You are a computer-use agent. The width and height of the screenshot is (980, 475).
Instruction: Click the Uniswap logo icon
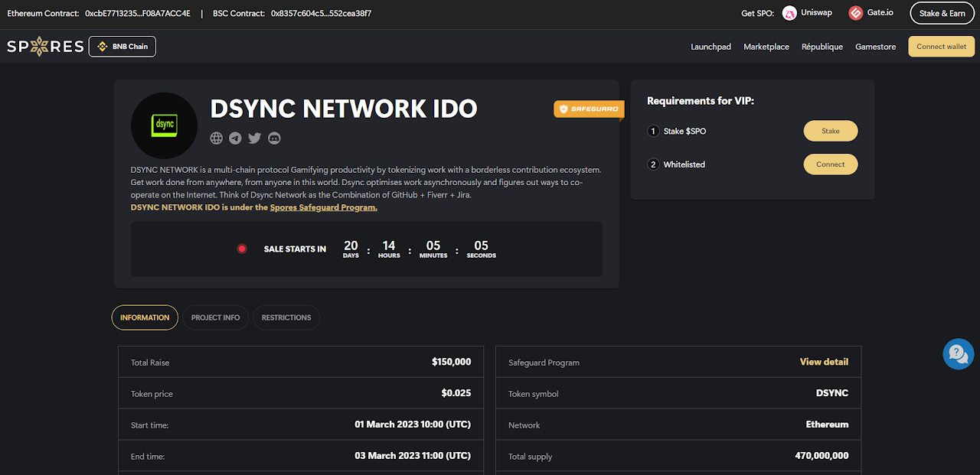click(789, 13)
